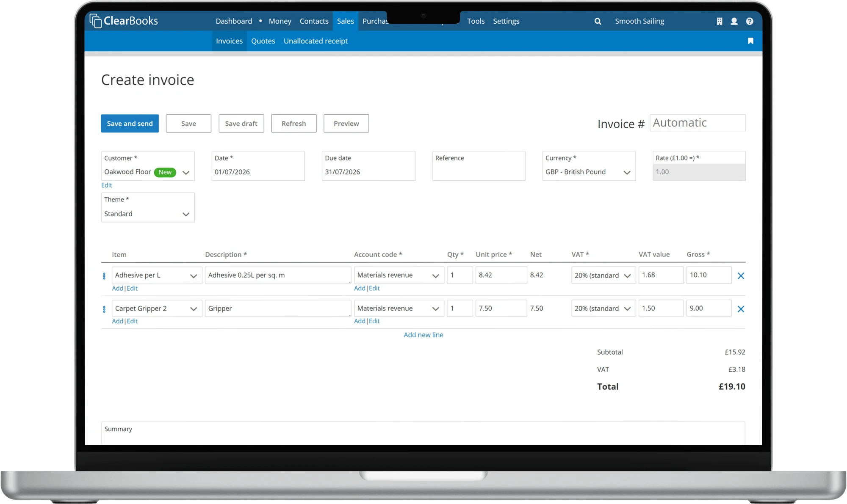Click the Preview button

pyautogui.click(x=346, y=124)
